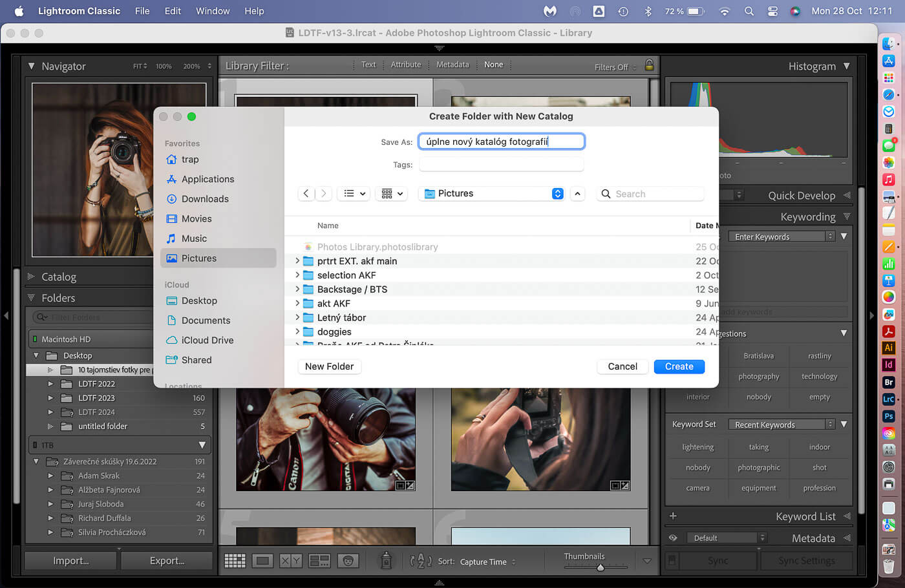Open Music in dialog sidebar
This screenshot has width=905, height=588.
coord(187,238)
